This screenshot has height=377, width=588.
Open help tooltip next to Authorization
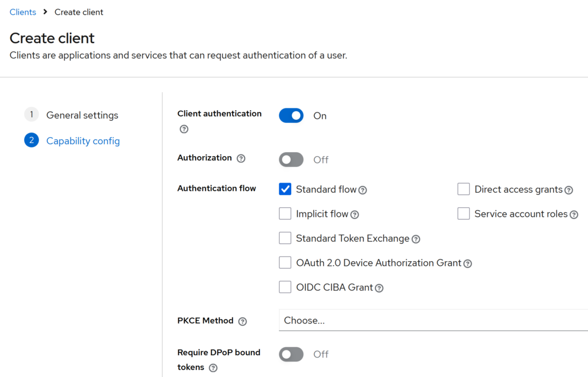pos(241,158)
